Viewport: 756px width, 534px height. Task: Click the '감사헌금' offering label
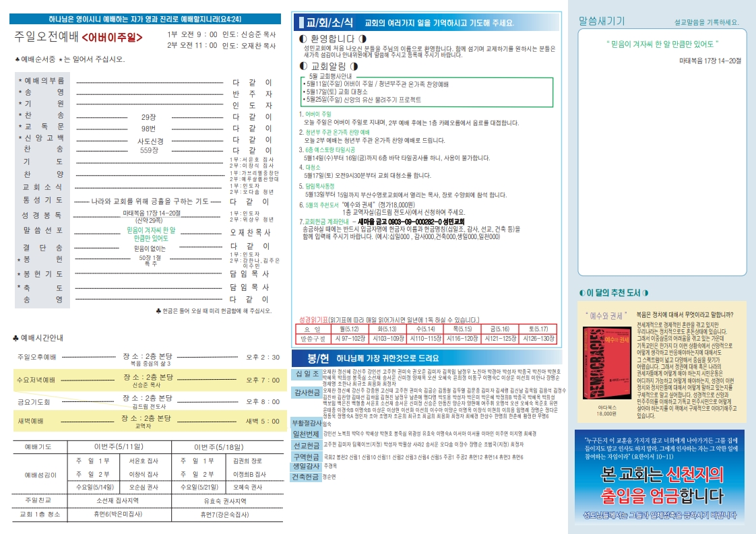307,393
